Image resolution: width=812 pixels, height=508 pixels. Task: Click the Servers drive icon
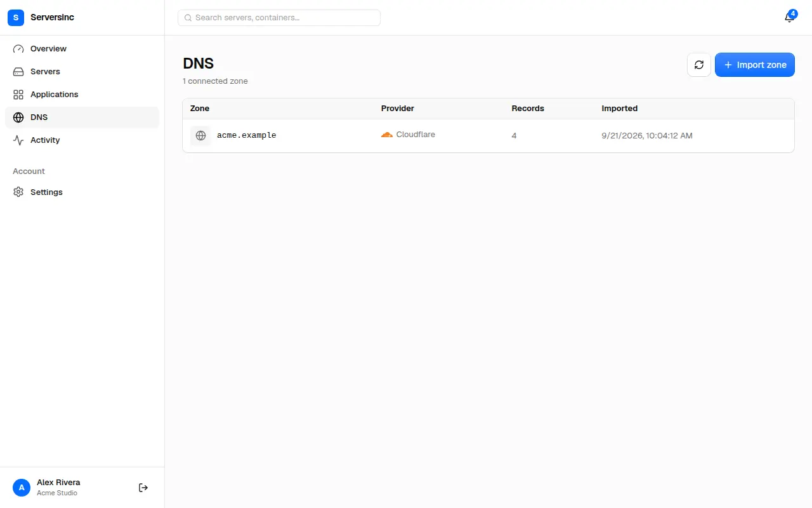(18, 72)
